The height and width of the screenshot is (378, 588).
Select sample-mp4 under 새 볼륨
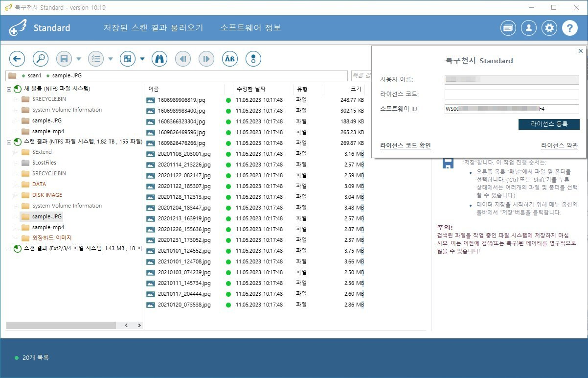48,131
